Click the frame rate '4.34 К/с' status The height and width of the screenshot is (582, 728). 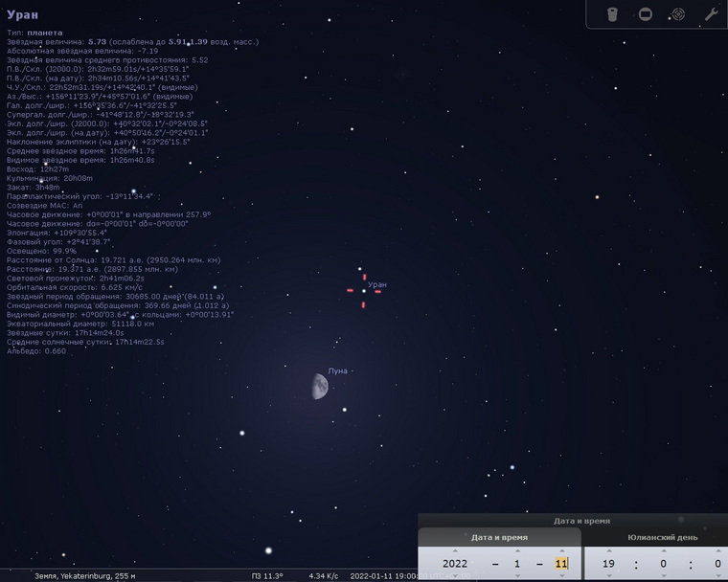324,576
